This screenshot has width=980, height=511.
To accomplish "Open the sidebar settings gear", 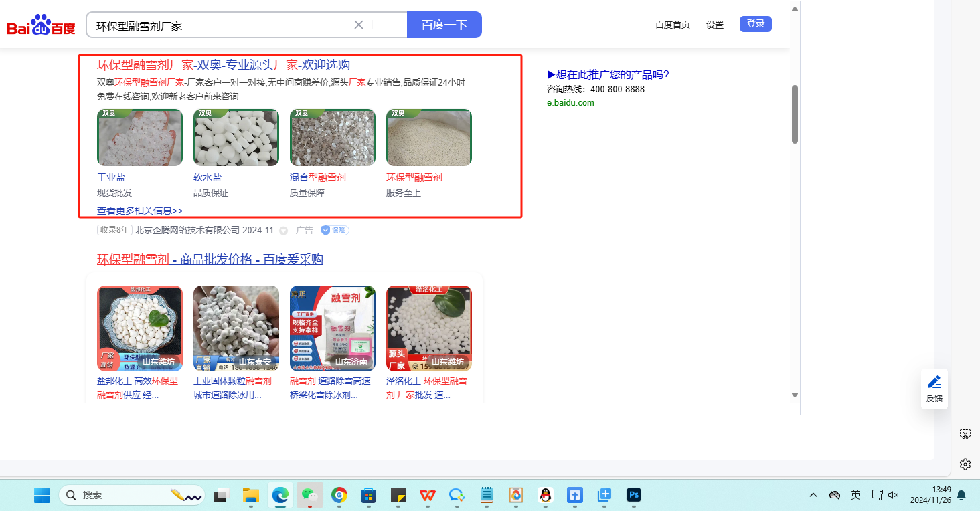I will point(965,464).
